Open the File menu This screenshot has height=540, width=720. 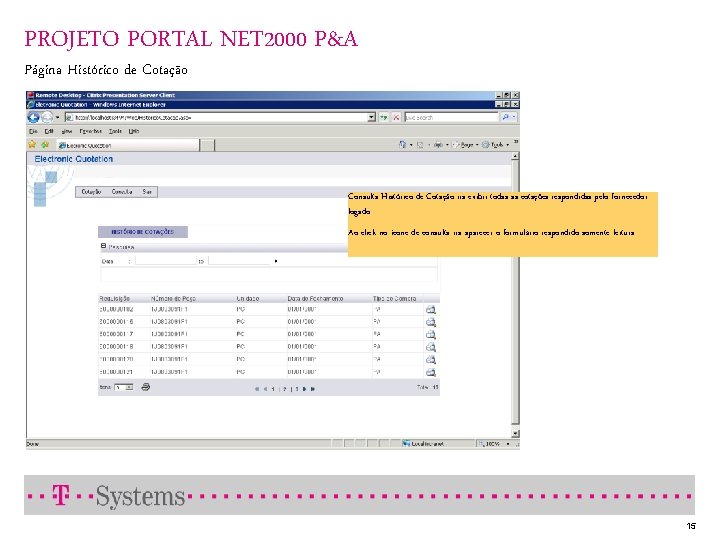point(33,131)
